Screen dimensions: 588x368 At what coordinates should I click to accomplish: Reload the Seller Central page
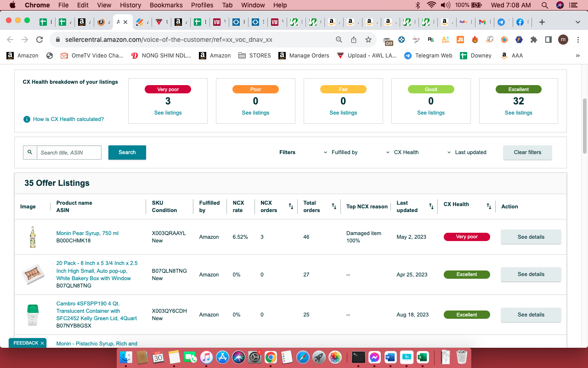tap(40, 40)
